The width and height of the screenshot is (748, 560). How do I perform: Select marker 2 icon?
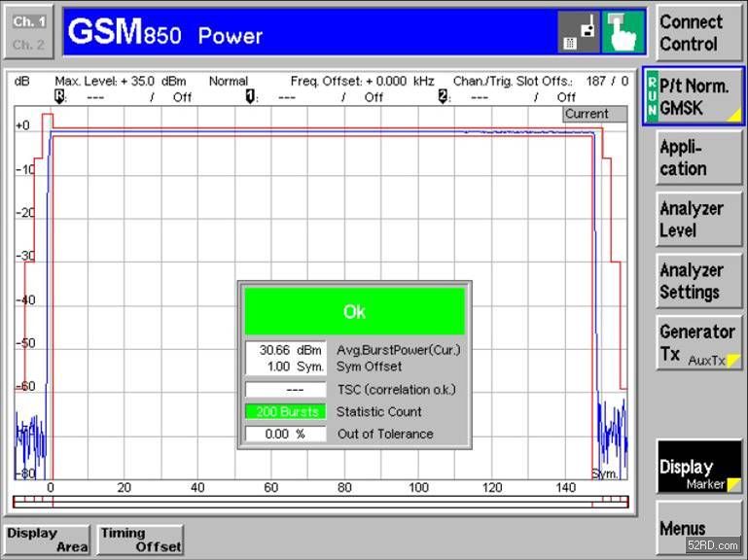point(444,96)
